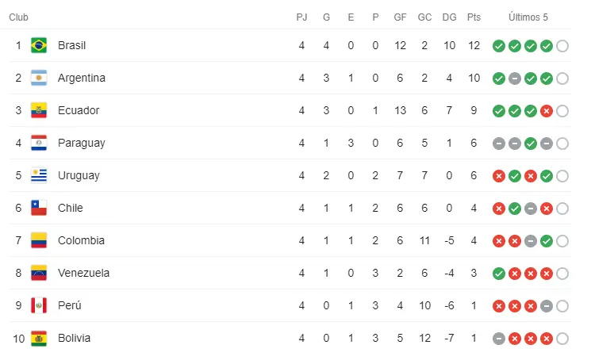This screenshot has width=591, height=364.
Task: Select the Club column header
Action: click(x=18, y=17)
